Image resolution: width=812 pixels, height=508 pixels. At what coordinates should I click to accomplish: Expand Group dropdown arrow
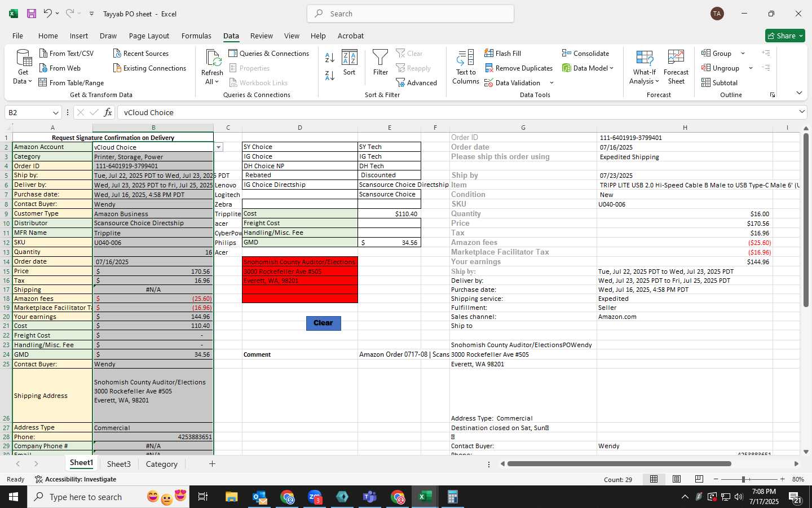click(743, 54)
